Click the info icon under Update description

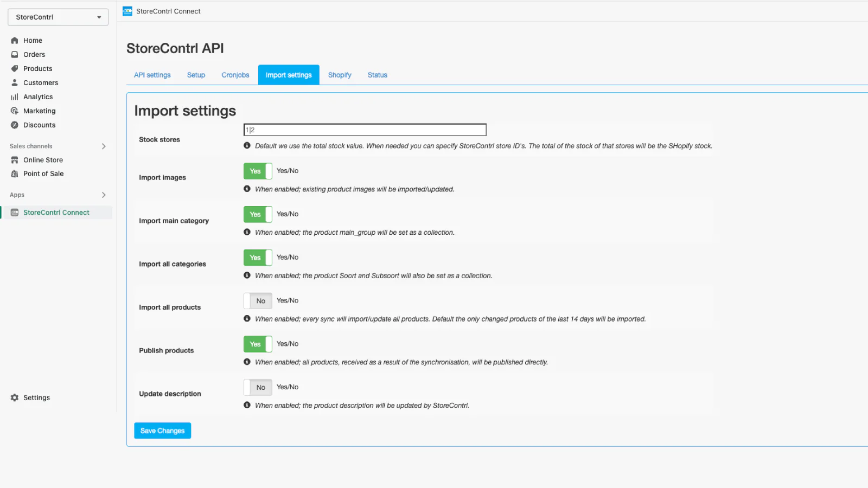(247, 405)
